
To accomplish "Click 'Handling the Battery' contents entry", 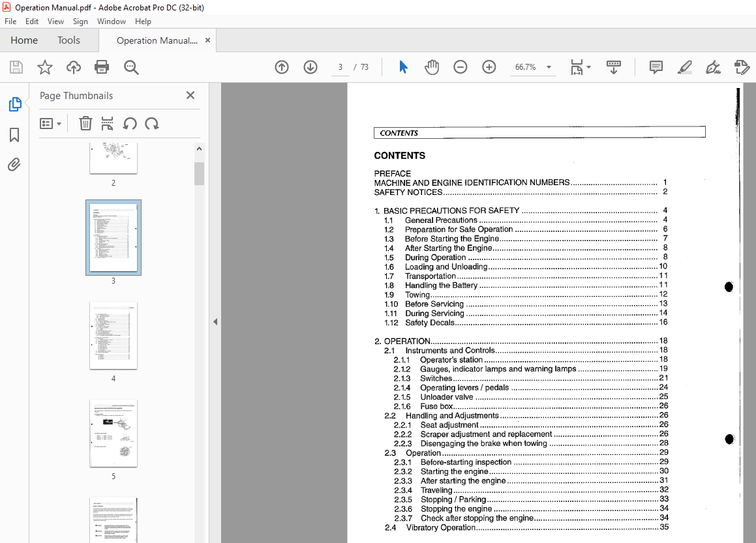I will click(441, 286).
